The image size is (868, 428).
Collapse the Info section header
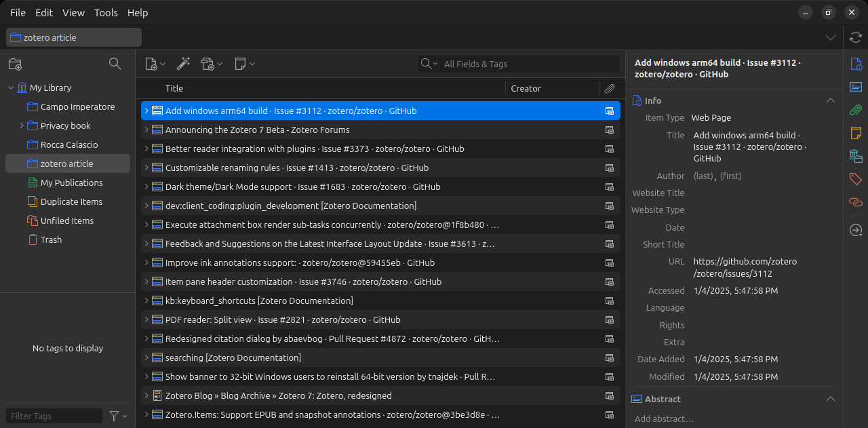click(830, 100)
